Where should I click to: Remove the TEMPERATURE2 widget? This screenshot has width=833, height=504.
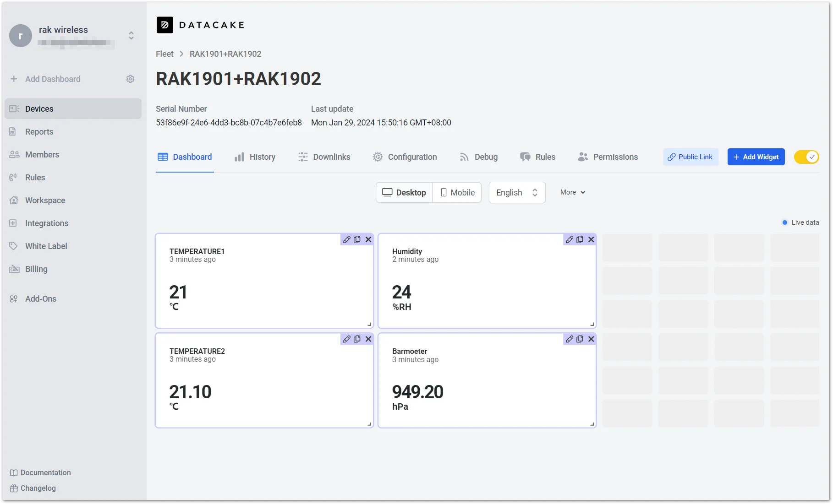point(368,339)
